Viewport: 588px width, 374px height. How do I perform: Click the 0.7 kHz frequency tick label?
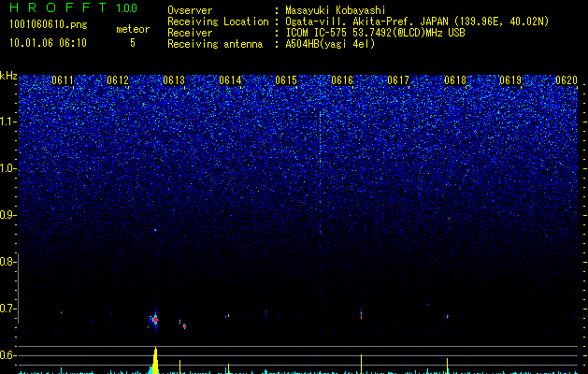tap(7, 309)
